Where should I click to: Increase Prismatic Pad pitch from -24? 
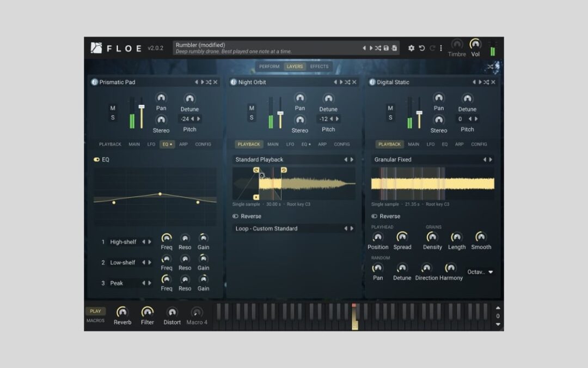click(199, 119)
